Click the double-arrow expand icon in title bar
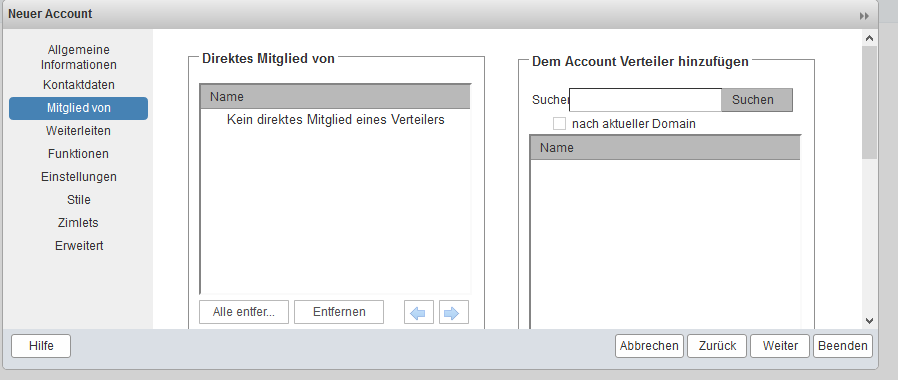This screenshot has height=380, width=898. [864, 16]
